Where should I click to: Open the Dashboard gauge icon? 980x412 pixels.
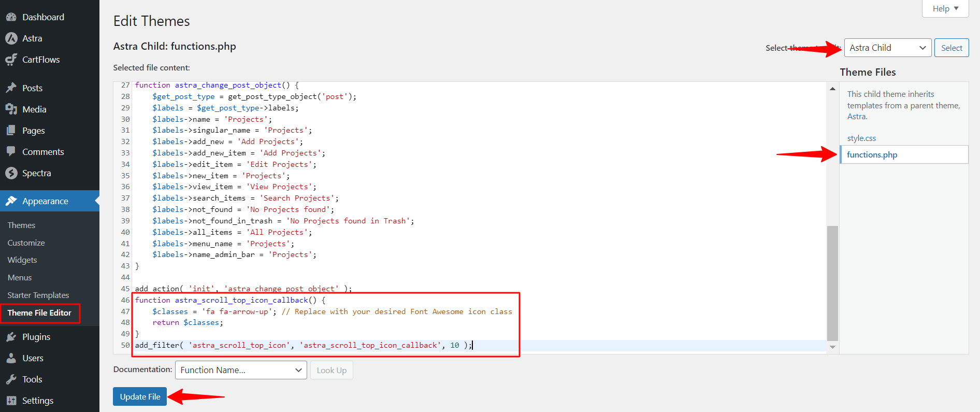(11, 17)
